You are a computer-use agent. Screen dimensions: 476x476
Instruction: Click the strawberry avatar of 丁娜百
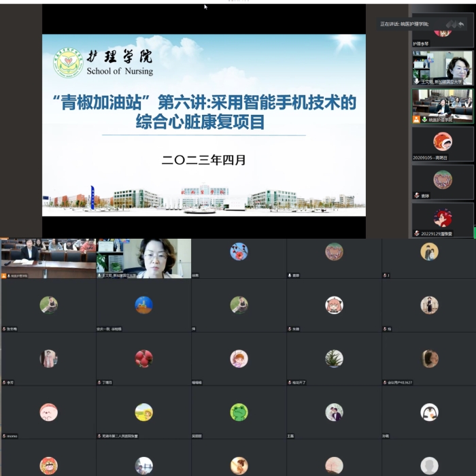(x=143, y=358)
